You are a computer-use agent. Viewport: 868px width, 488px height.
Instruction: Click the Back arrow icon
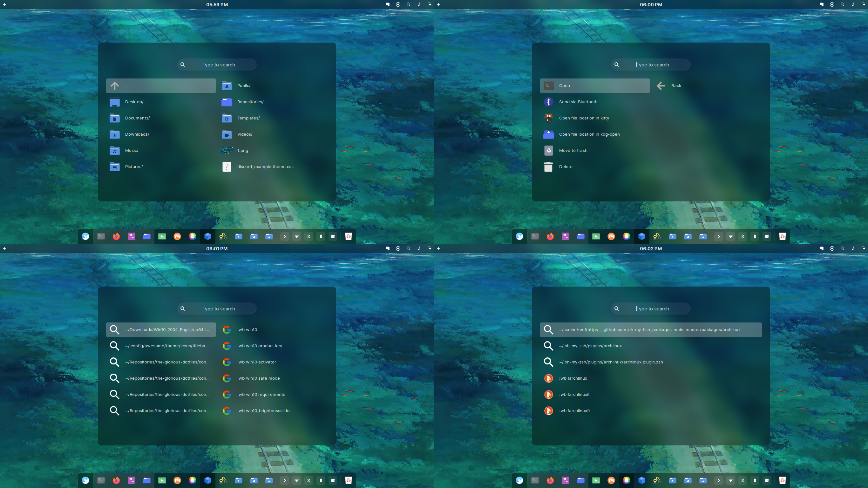[x=661, y=85]
